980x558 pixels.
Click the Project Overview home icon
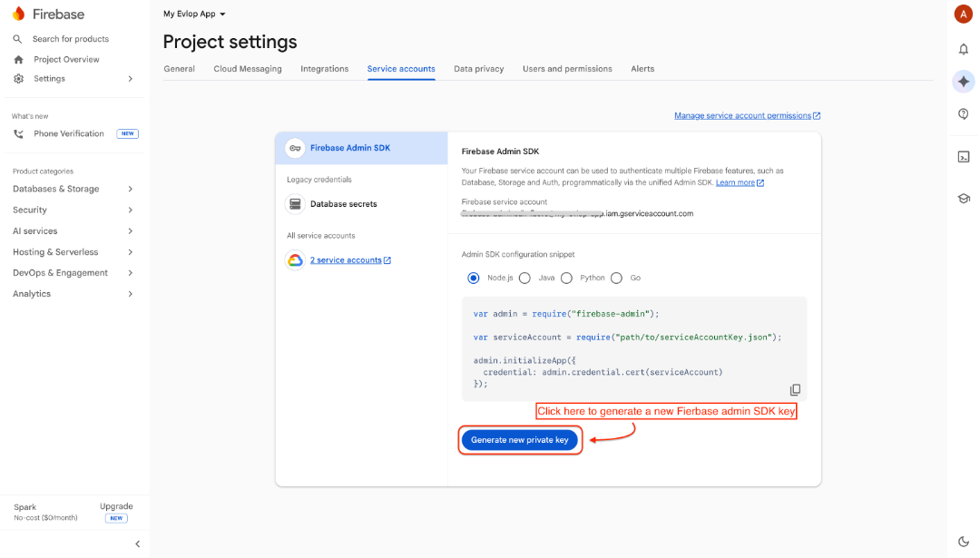(19, 59)
